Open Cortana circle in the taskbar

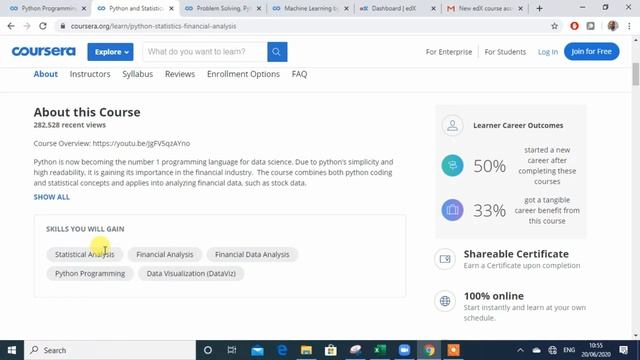(x=208, y=350)
